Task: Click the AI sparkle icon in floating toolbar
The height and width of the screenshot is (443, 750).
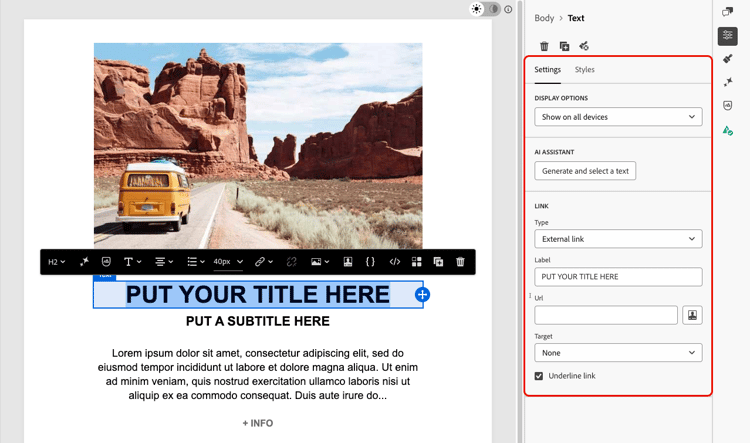Action: [84, 262]
